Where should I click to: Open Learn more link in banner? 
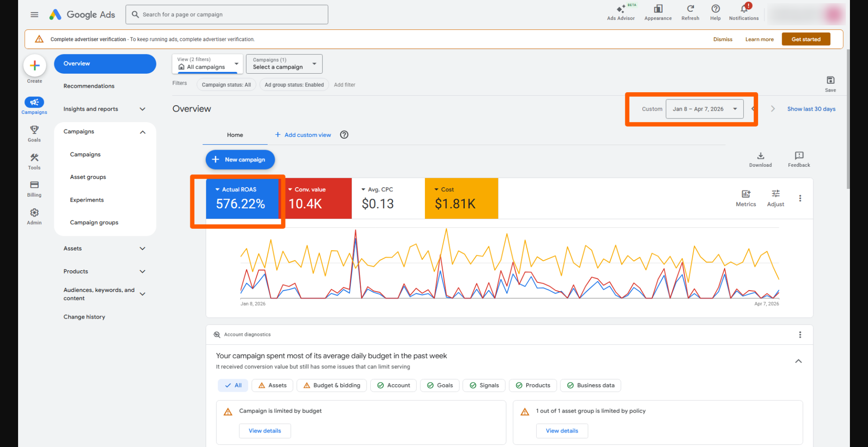(759, 39)
